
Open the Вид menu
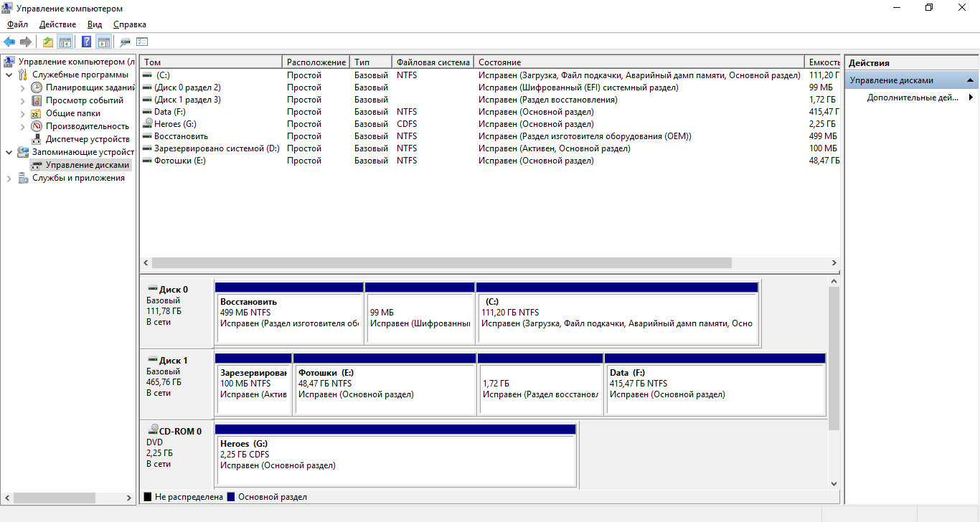tap(95, 24)
